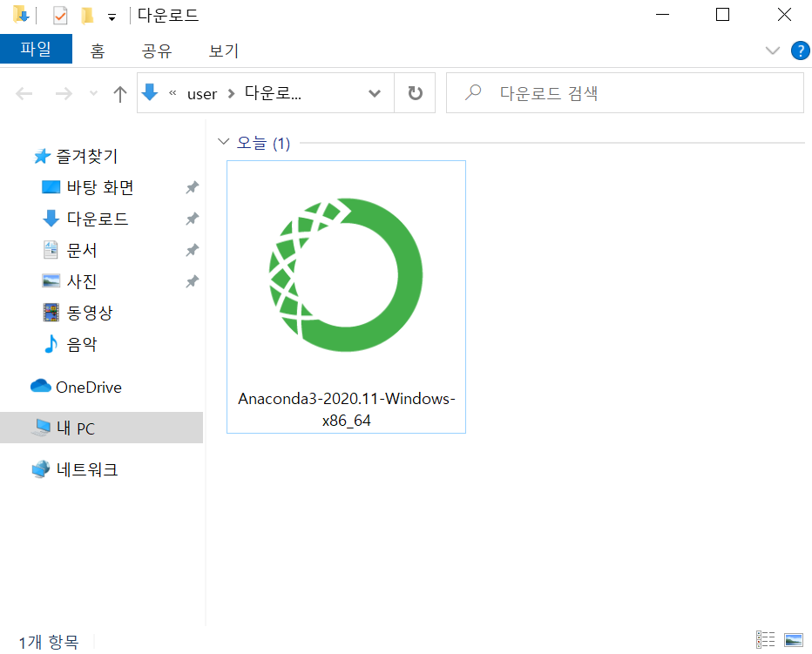Click the 1개 항목 status bar text
The height and width of the screenshot is (654, 812).
pos(49,642)
